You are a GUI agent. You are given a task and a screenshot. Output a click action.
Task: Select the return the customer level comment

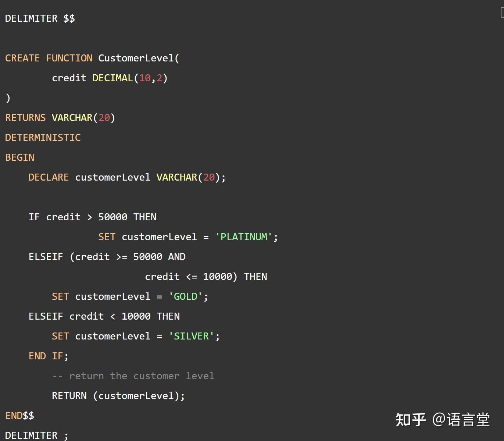pos(133,376)
